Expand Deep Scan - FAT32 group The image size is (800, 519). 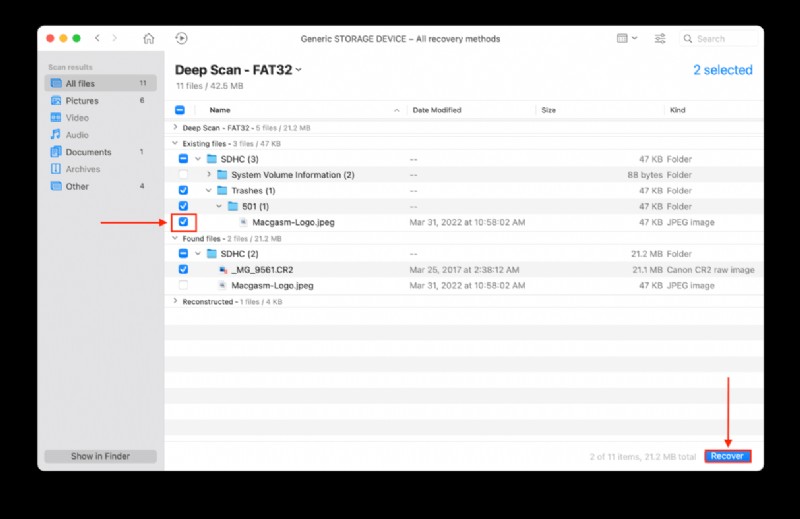click(x=175, y=127)
